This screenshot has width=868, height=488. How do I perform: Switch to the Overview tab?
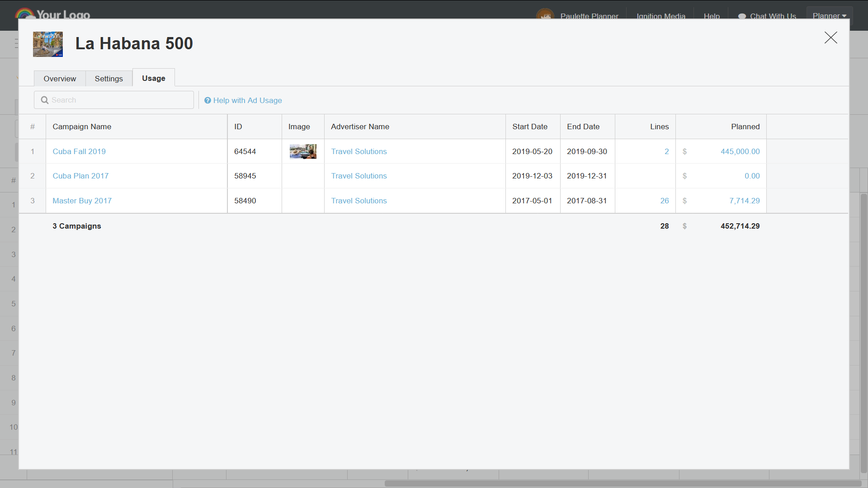60,79
